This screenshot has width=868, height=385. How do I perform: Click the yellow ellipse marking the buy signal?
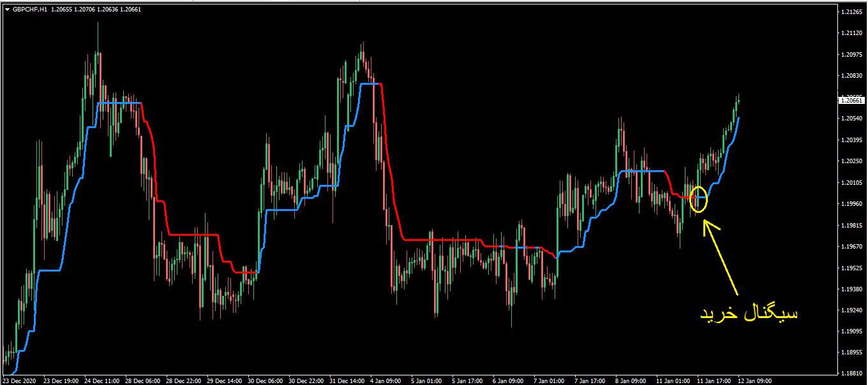[x=699, y=200]
